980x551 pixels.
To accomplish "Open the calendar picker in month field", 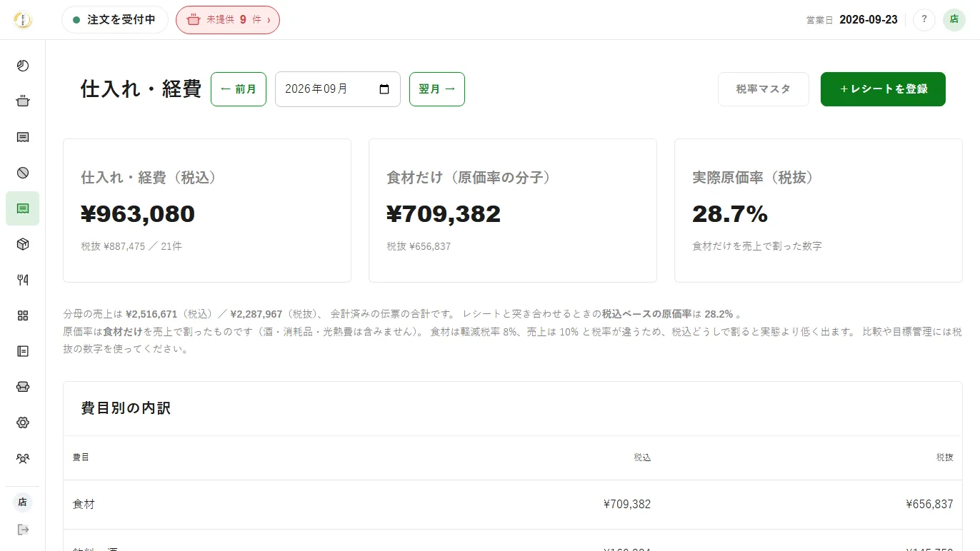I will click(x=384, y=89).
